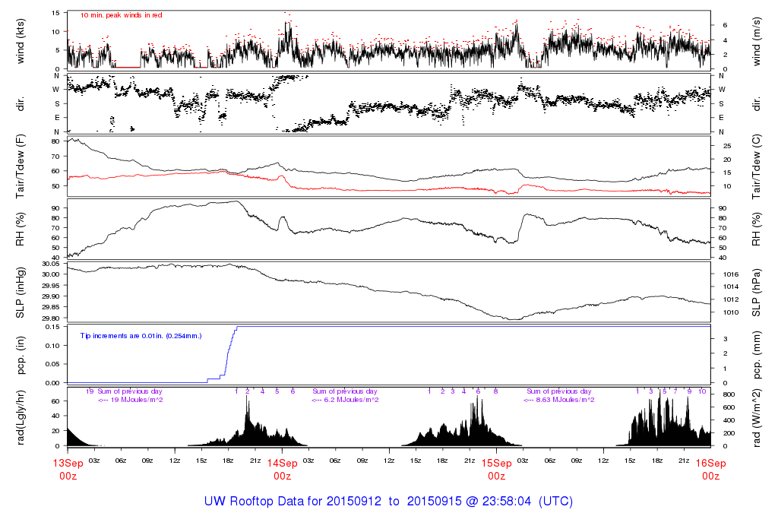
Task: Click the '<--- 19 MJoules/m^2' annotation
Action: coord(131,400)
